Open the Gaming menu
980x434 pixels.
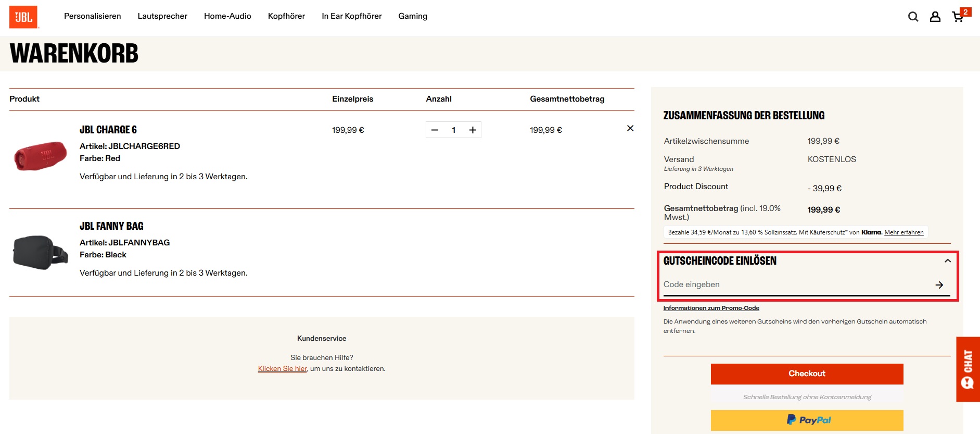coord(413,16)
